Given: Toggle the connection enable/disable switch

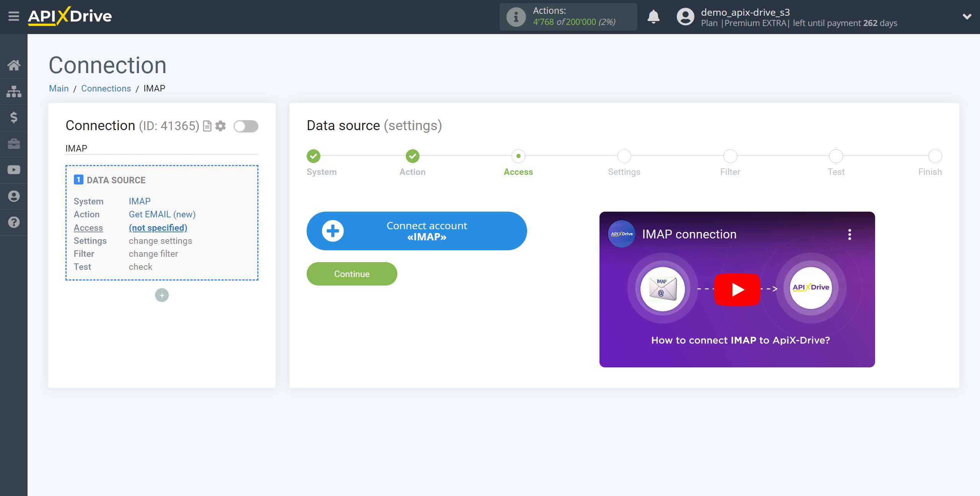Looking at the screenshot, I should [x=245, y=126].
